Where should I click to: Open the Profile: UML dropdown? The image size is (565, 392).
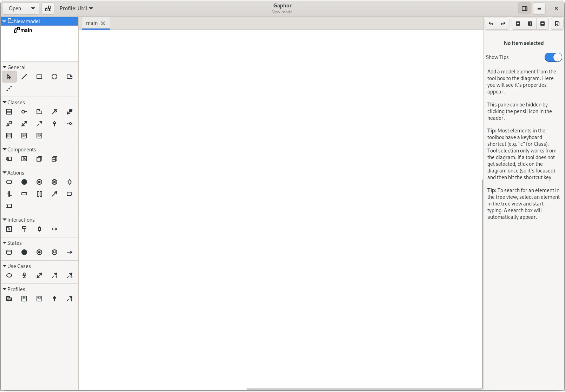pos(76,8)
